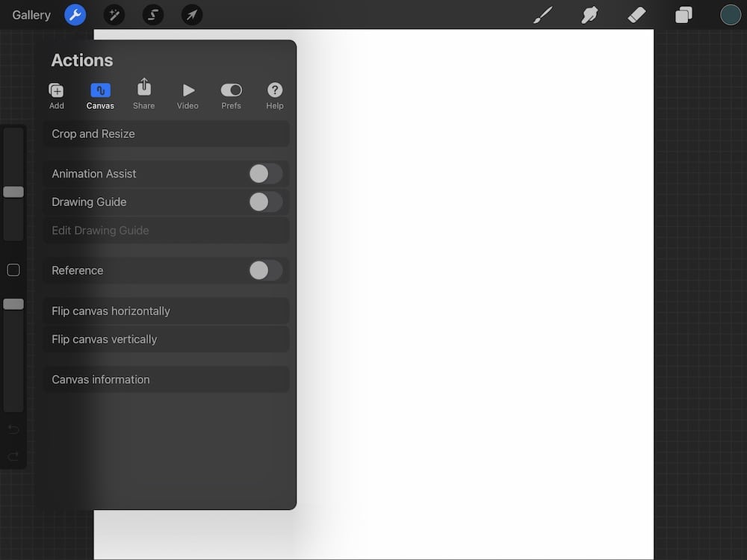View Canvas information
This screenshot has width=747, height=560.
[x=166, y=379]
